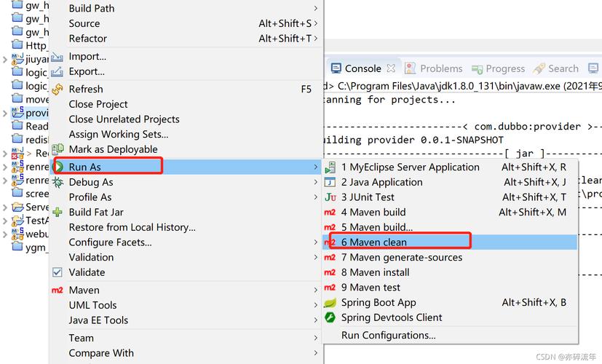
Task: Click the Run As green play icon
Action: coord(58,167)
